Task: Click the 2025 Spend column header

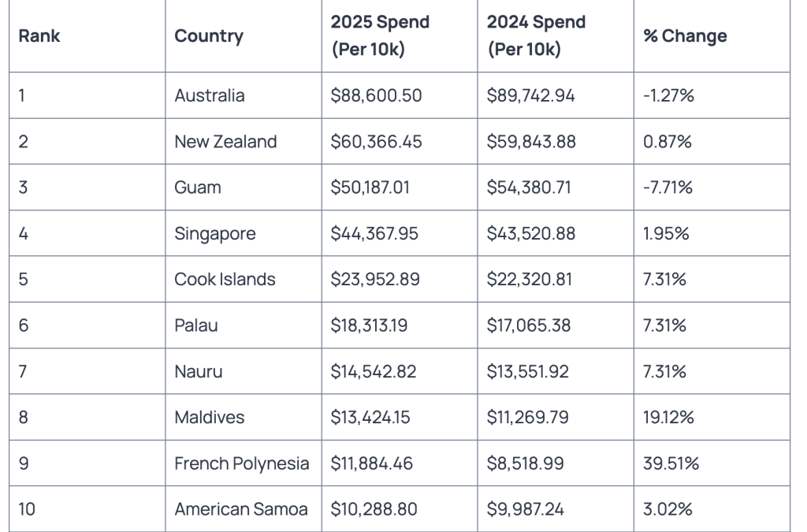Action: [380, 35]
